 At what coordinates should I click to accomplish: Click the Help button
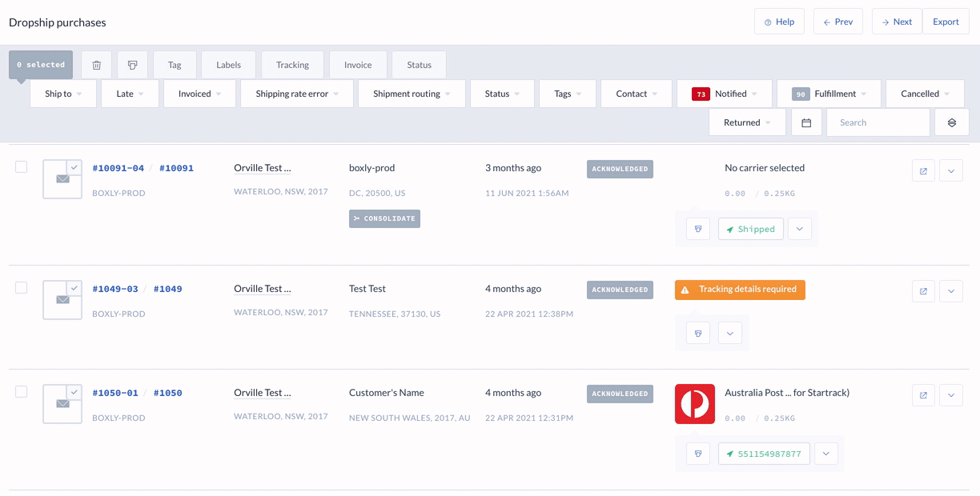pyautogui.click(x=779, y=22)
